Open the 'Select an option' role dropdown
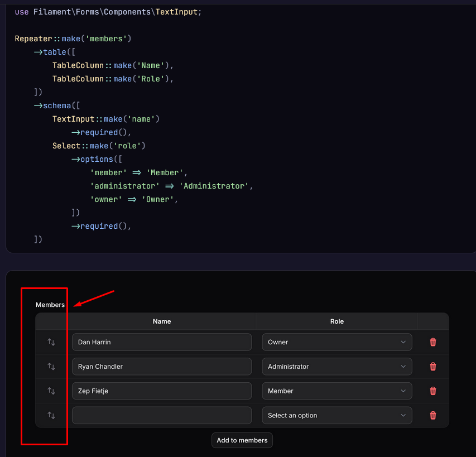 click(337, 415)
